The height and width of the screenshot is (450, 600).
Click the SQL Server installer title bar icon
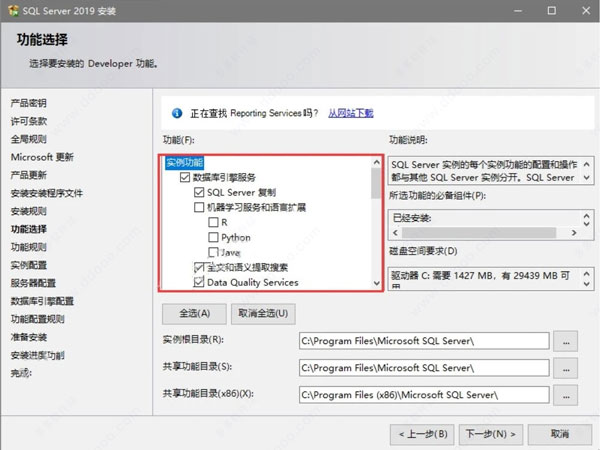[x=13, y=10]
